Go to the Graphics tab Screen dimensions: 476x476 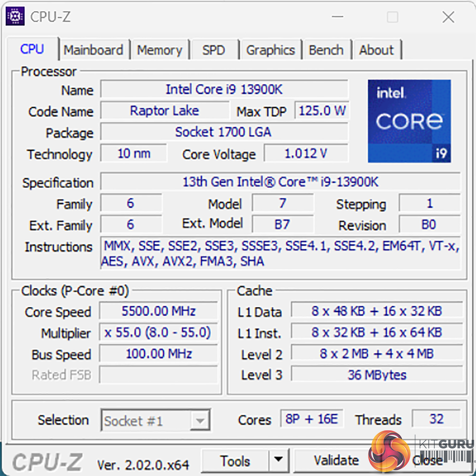pyautogui.click(x=271, y=50)
